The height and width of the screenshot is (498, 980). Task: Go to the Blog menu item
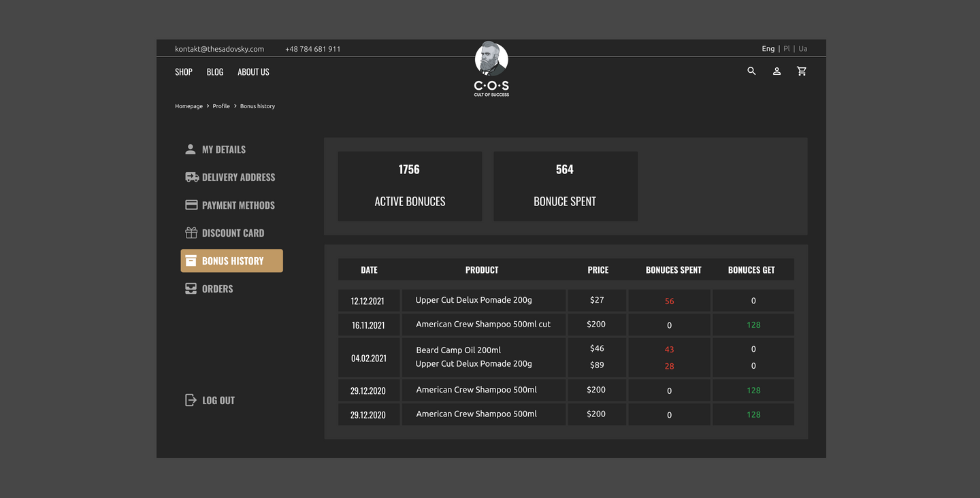pyautogui.click(x=215, y=72)
